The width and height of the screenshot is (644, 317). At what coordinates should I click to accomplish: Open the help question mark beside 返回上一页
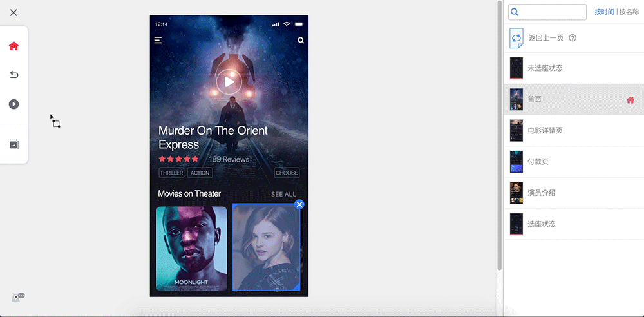(x=573, y=38)
